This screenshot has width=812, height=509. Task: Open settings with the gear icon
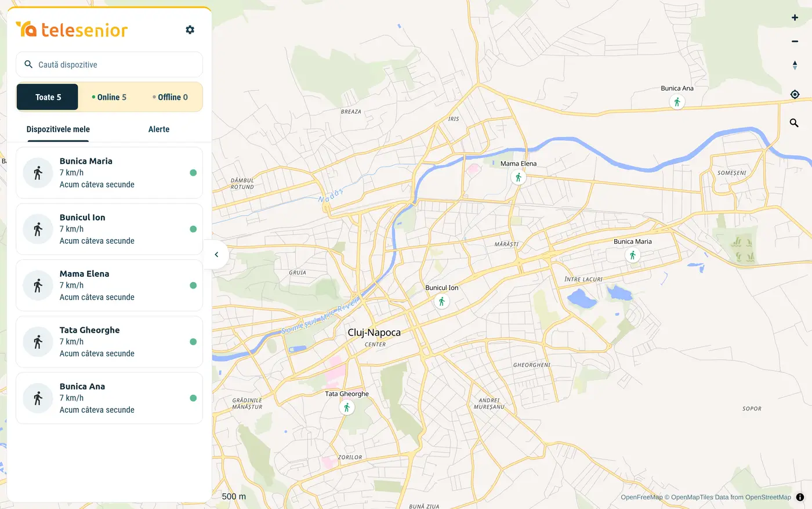pyautogui.click(x=190, y=30)
